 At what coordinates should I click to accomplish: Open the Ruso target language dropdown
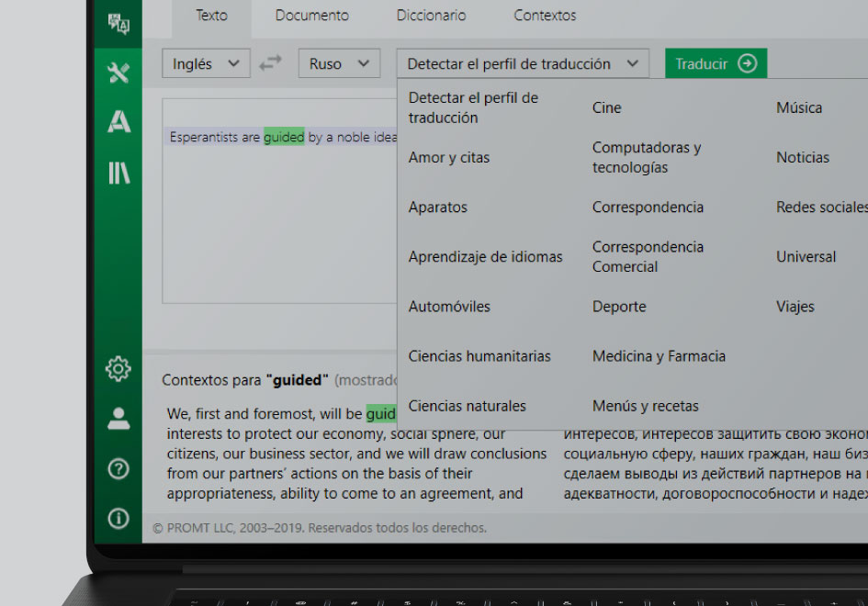point(339,63)
